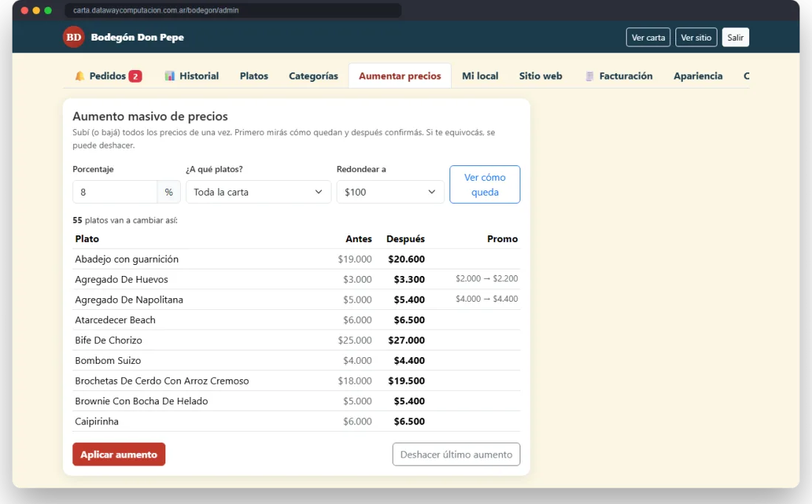This screenshot has width=812, height=504.
Task: Open the Redondear a dropdown
Action: (x=390, y=192)
